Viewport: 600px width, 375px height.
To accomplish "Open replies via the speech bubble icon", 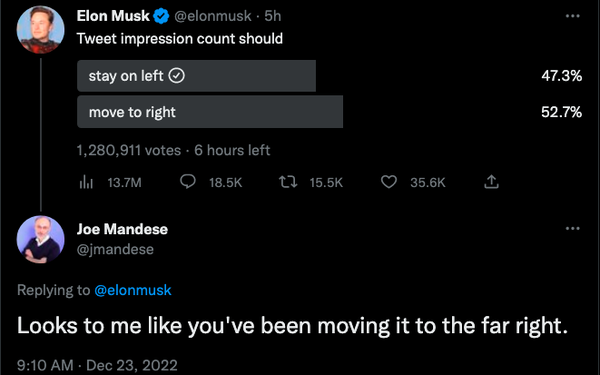I will tap(188, 182).
